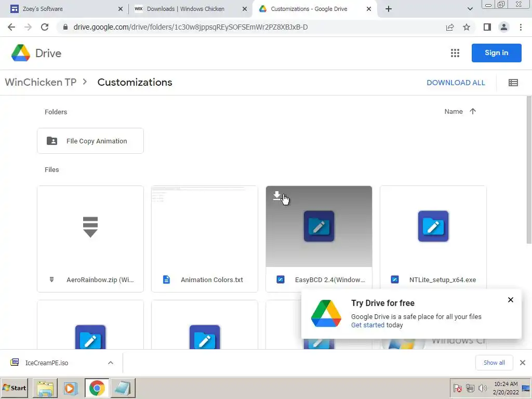
Task: Click the address bar URL
Action: click(x=190, y=27)
